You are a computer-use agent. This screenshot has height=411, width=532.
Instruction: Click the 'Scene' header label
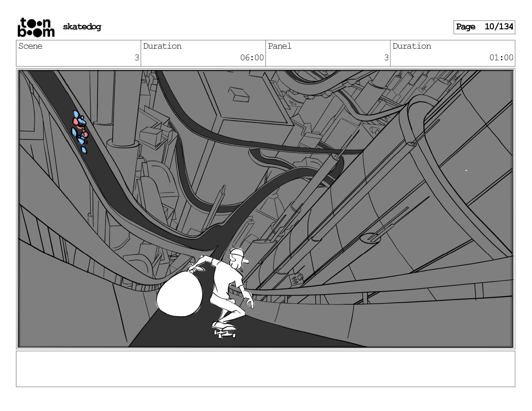click(x=30, y=46)
